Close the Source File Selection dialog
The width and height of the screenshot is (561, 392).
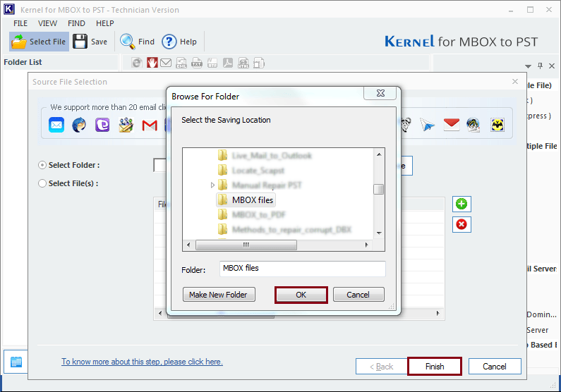515,82
